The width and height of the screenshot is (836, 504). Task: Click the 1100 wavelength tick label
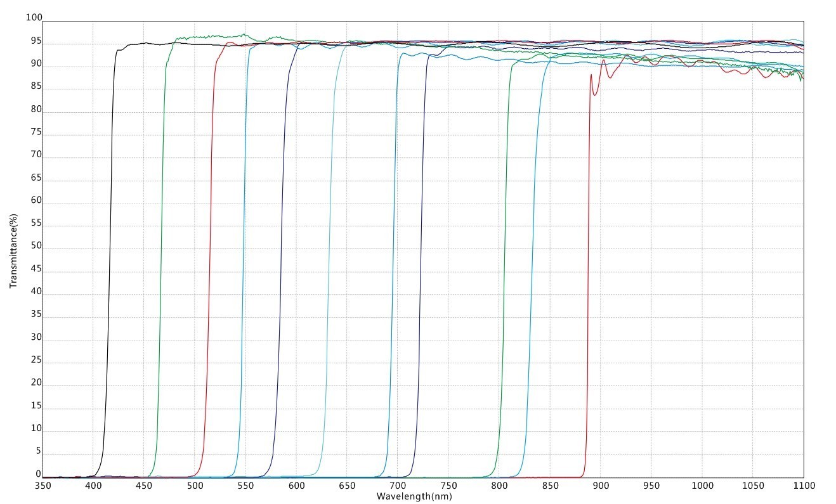(x=803, y=486)
